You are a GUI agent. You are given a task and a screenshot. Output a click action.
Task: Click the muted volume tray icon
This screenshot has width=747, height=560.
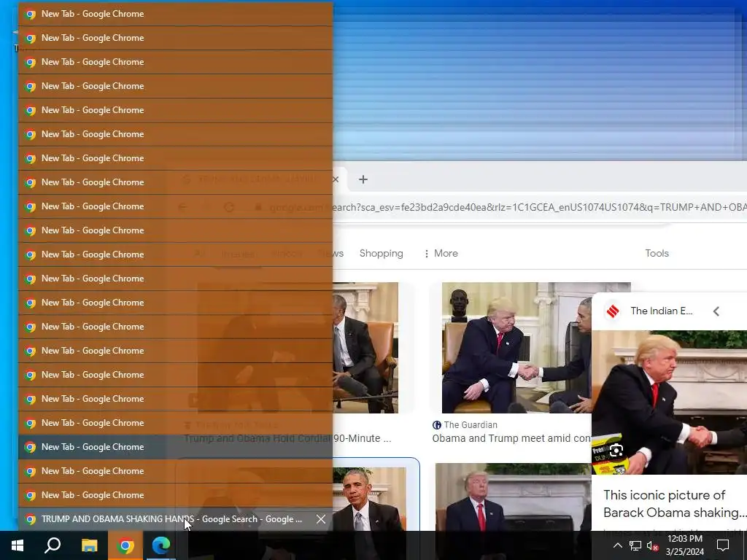pyautogui.click(x=652, y=545)
